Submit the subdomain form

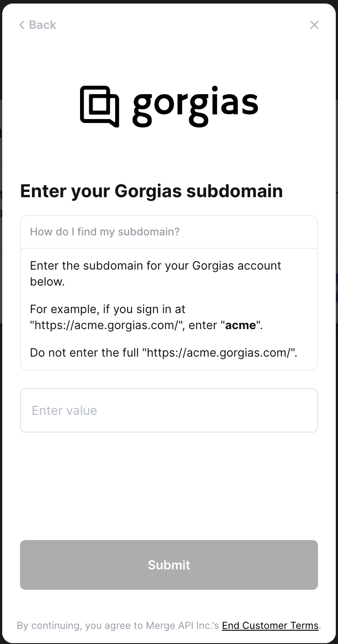point(169,565)
